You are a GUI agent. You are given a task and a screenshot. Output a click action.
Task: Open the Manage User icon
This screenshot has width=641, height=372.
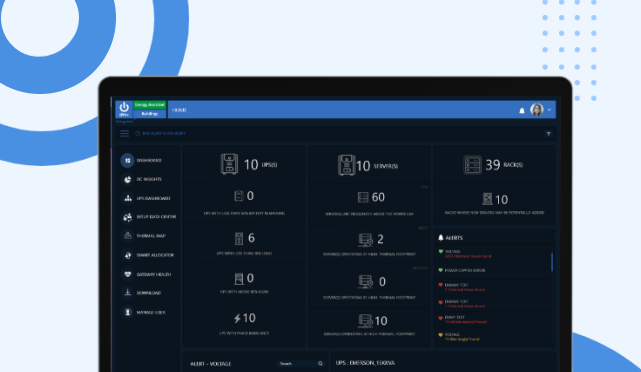pyautogui.click(x=128, y=312)
